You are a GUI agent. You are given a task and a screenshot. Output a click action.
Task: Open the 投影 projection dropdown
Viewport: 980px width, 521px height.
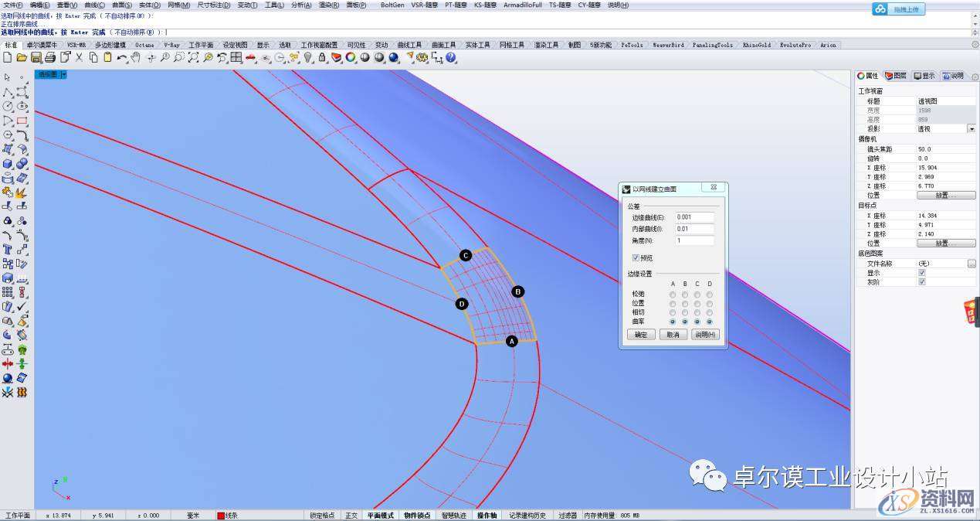(971, 129)
